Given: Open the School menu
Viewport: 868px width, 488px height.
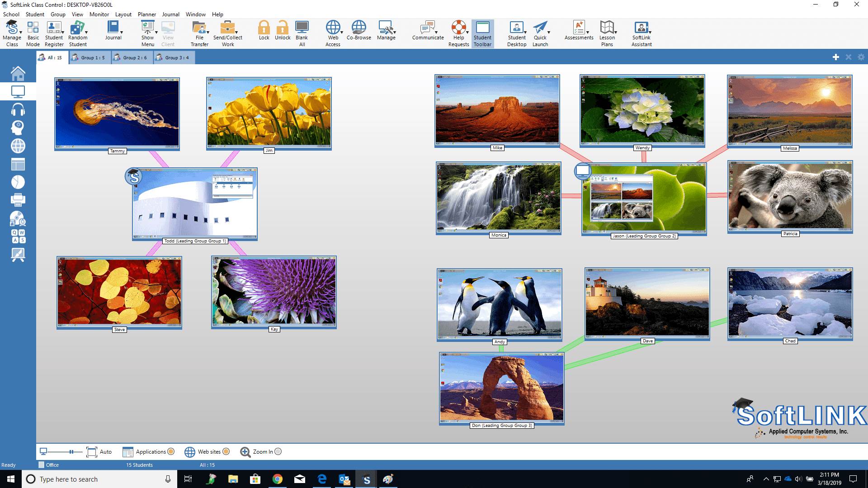Looking at the screenshot, I should (x=11, y=14).
